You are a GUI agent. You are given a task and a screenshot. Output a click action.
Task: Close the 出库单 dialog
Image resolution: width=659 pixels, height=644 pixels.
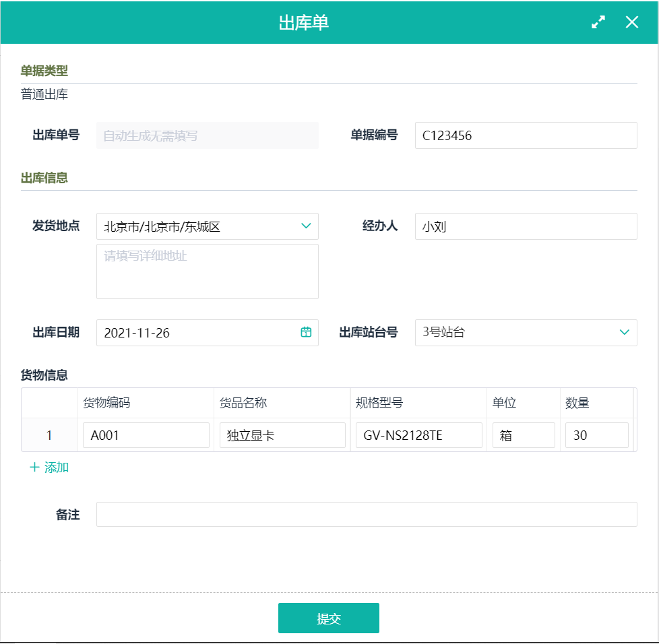pyautogui.click(x=631, y=22)
